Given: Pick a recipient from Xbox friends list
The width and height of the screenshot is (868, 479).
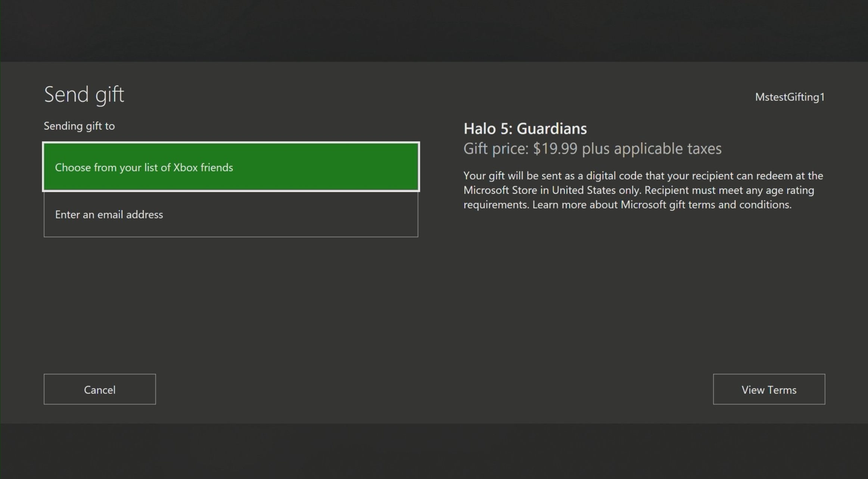Looking at the screenshot, I should [x=231, y=167].
